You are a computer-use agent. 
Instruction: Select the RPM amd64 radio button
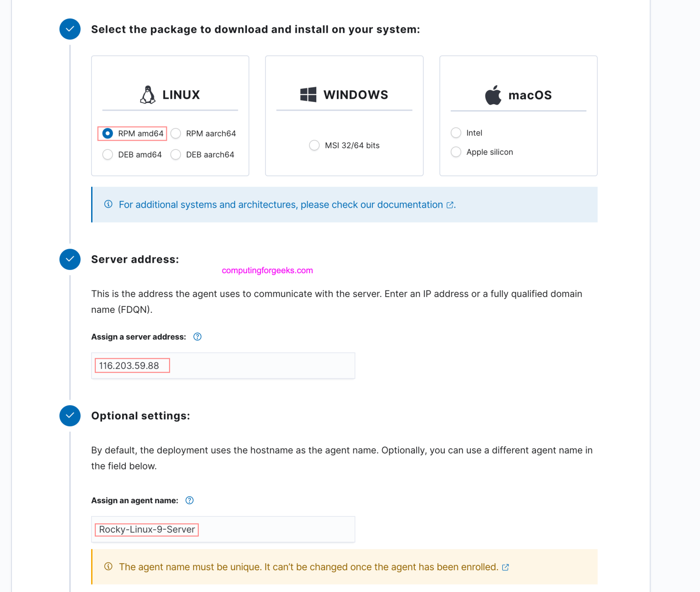108,133
